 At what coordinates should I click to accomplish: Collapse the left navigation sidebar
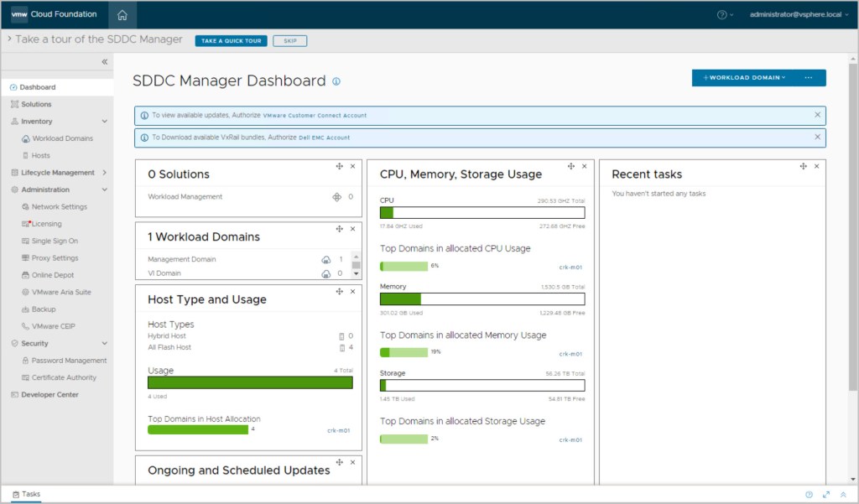[x=104, y=62]
